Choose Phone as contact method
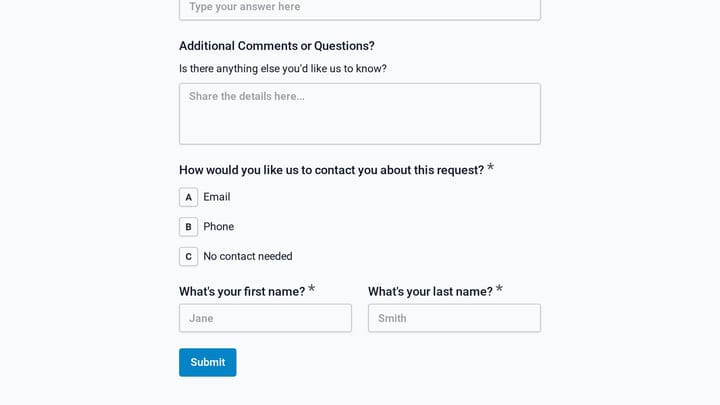 coord(219,227)
